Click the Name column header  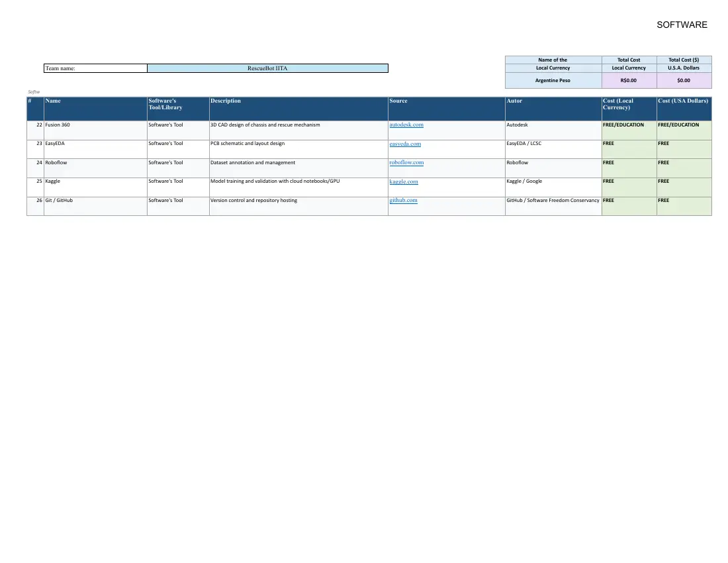pos(96,109)
